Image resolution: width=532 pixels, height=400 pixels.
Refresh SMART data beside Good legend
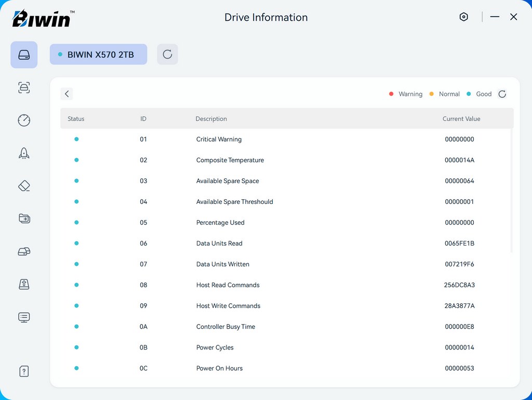(x=502, y=94)
